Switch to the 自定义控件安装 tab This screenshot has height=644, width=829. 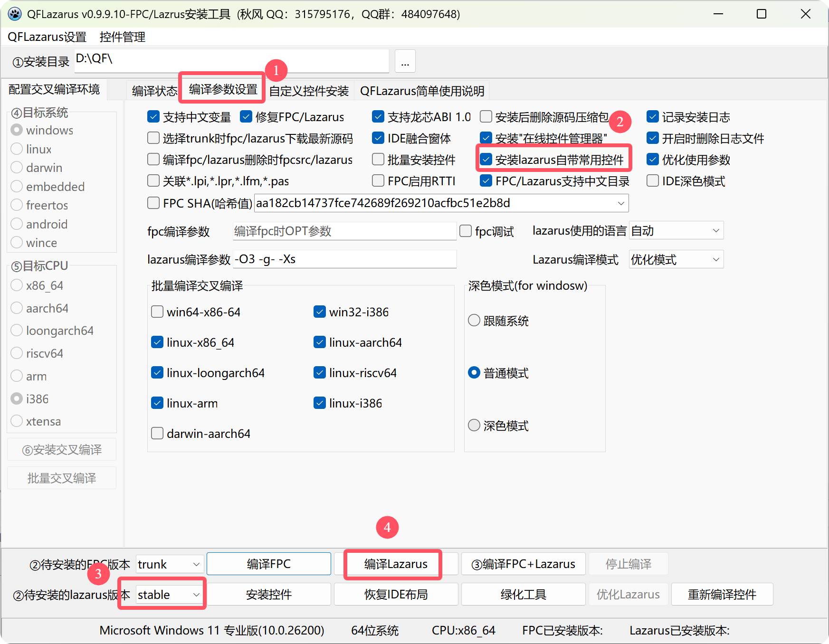pyautogui.click(x=308, y=90)
